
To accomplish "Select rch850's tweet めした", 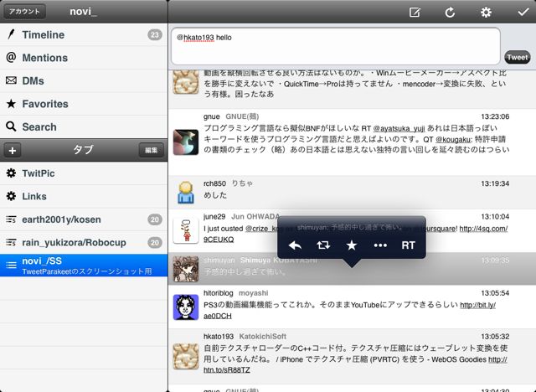I will pyautogui.click(x=352, y=193).
